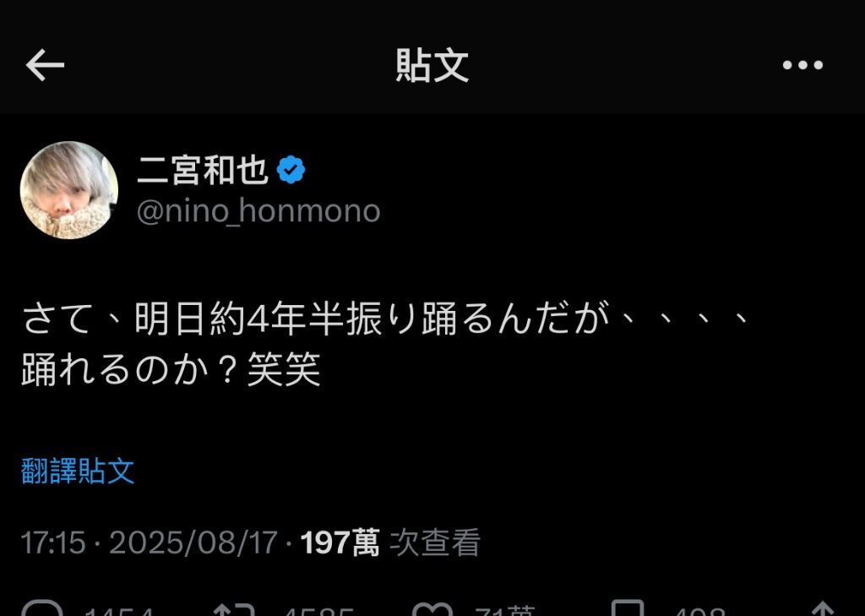The image size is (865, 616).
Task: Tap the post text starting さて、明日約4年半
Action: [x=385, y=319]
